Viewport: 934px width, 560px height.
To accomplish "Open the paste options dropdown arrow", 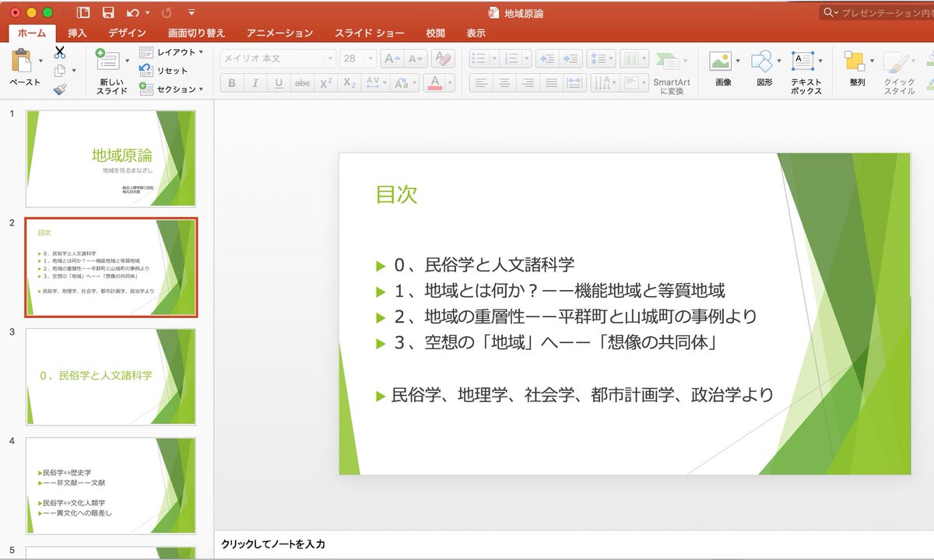I will [40, 61].
